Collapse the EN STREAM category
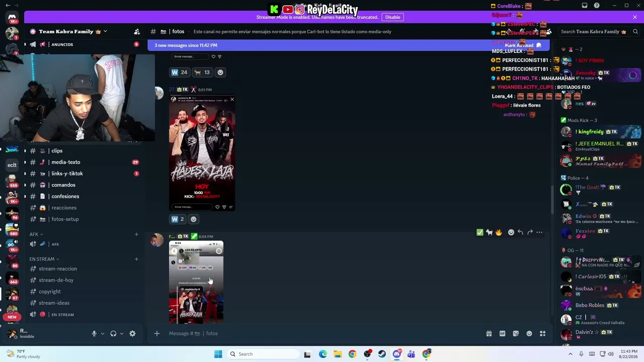 point(44,259)
